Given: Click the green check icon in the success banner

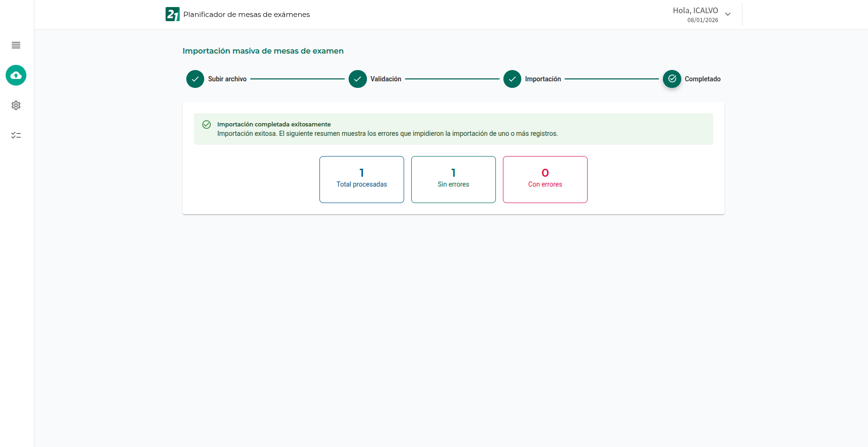Looking at the screenshot, I should tap(207, 124).
